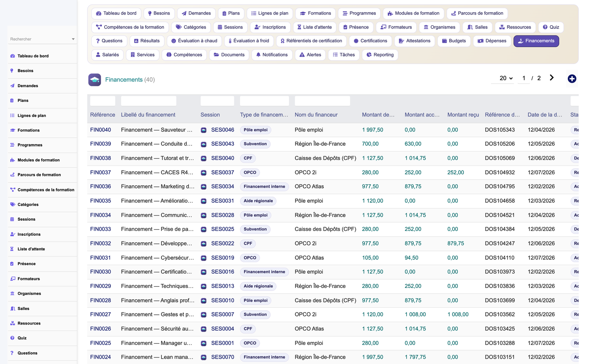Viewport: 589px width, 364px height.
Task: Click the CPF badge in FIN0038 row
Action: (x=248, y=158)
